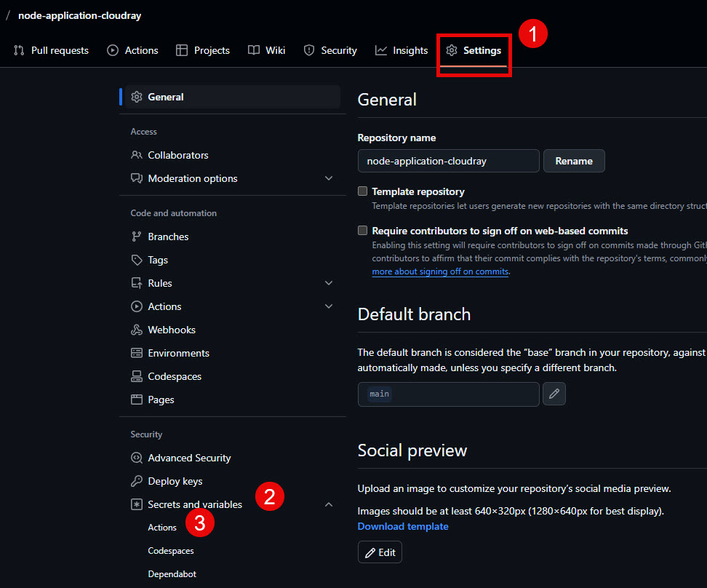
Task: Open Codespaces via codespace icon
Action: point(137,376)
